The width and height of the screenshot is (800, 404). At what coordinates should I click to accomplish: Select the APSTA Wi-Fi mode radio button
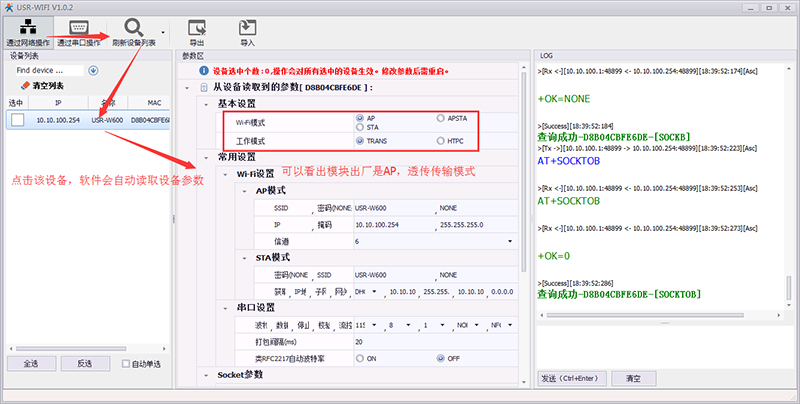[439, 118]
